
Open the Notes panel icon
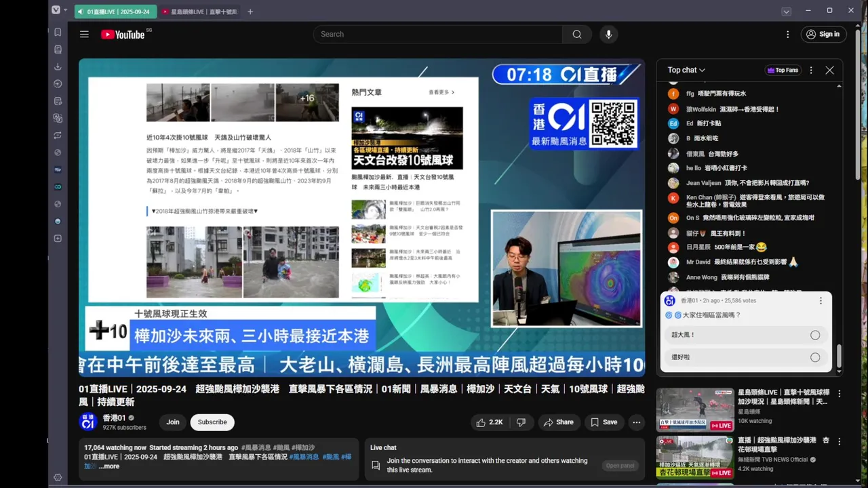[x=58, y=101]
